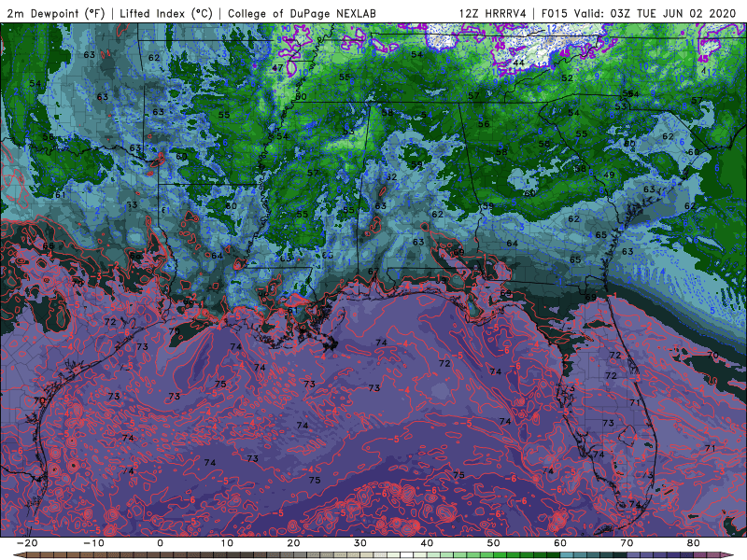Click the -10 tick label on the color scale
The image size is (747, 560).
click(93, 543)
